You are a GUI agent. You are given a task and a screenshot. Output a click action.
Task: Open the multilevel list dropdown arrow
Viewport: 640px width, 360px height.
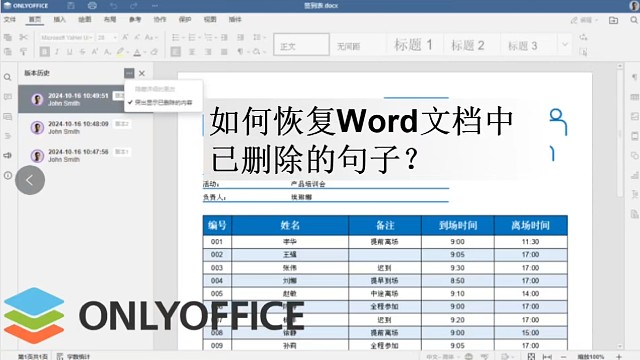216,38
